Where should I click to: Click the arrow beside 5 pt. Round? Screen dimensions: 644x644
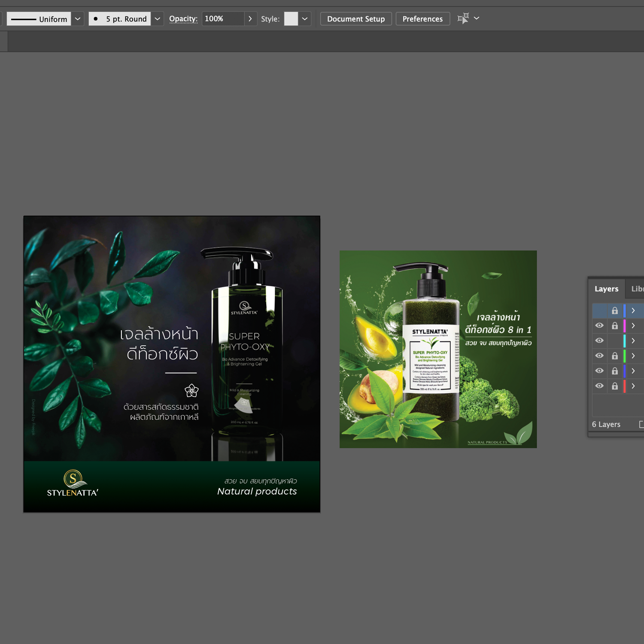tap(158, 19)
